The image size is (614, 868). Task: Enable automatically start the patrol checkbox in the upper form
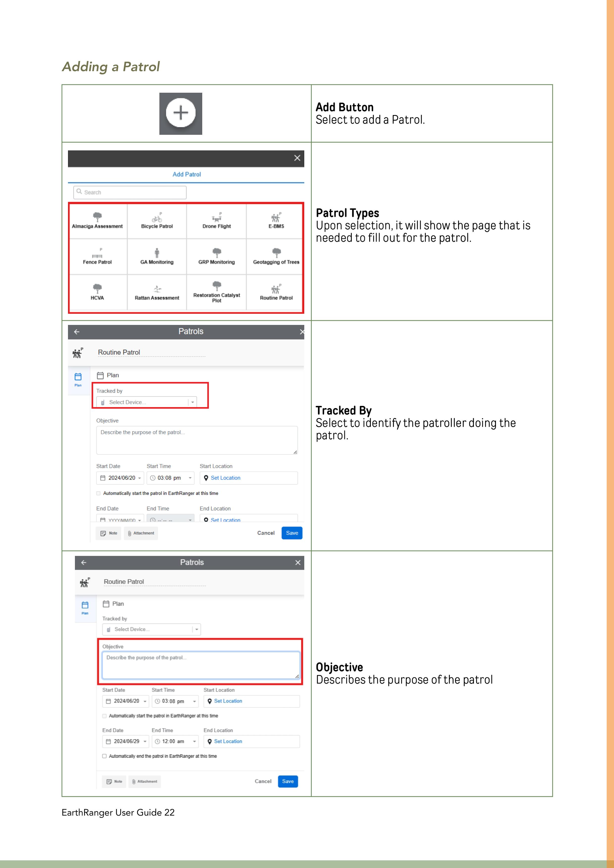tap(98, 493)
